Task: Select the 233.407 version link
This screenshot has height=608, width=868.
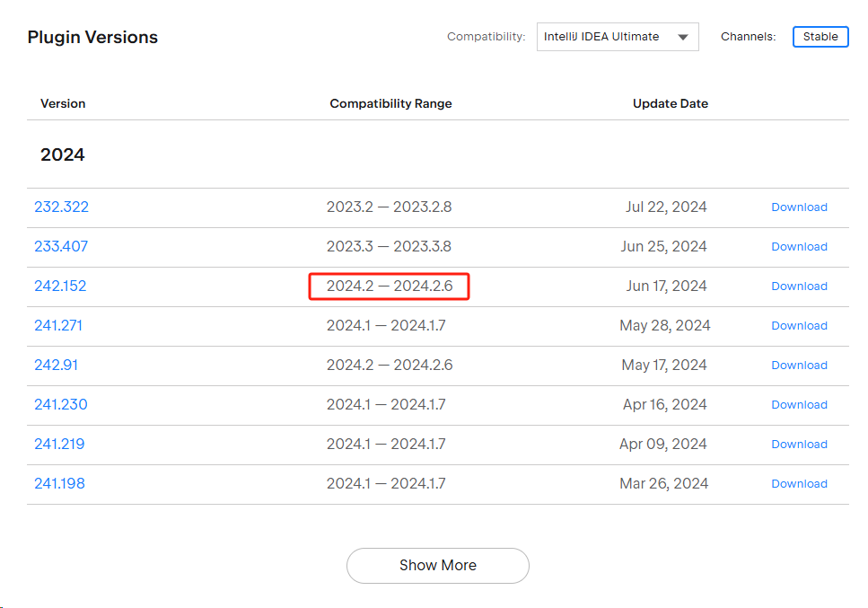Action: point(61,246)
